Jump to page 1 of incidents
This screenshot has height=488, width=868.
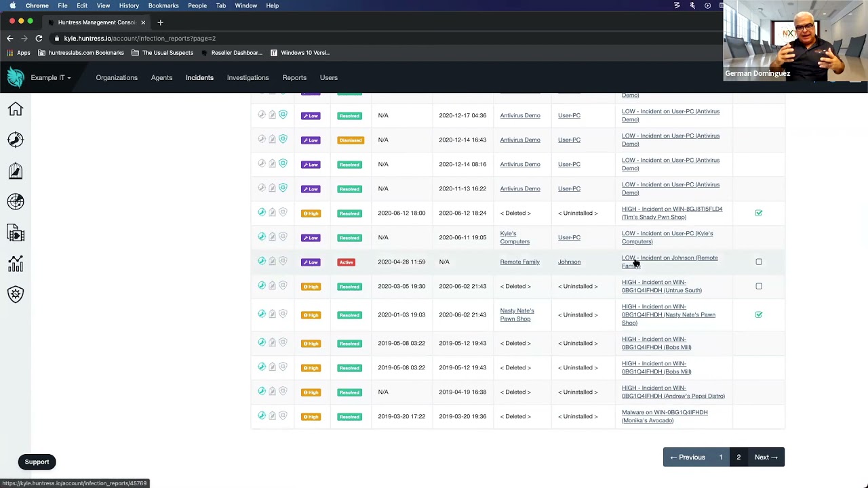pyautogui.click(x=721, y=457)
